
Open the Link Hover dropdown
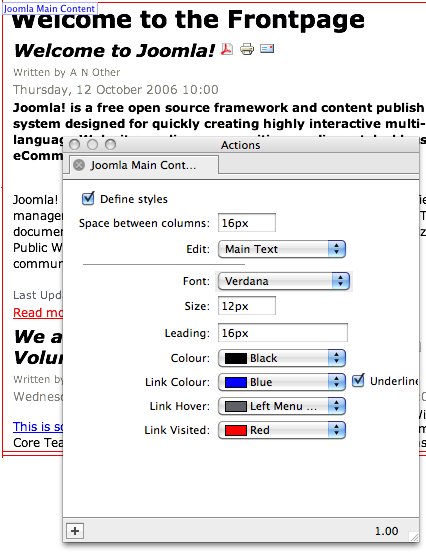pyautogui.click(x=282, y=406)
